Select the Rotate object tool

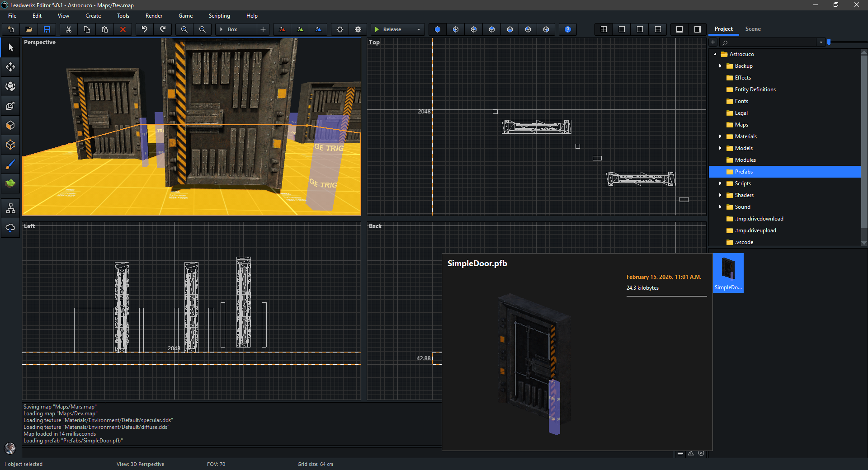pyautogui.click(x=10, y=86)
